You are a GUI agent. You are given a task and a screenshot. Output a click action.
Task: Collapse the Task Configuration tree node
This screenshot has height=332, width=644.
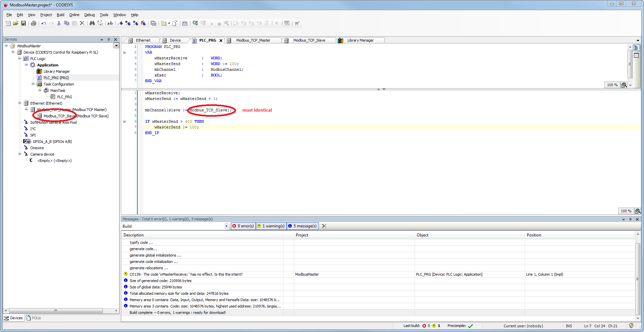[33, 84]
